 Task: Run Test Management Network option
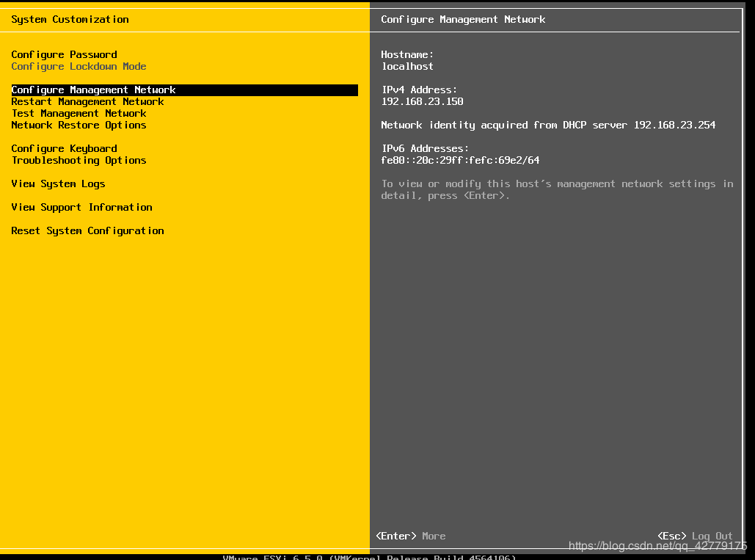tap(79, 113)
